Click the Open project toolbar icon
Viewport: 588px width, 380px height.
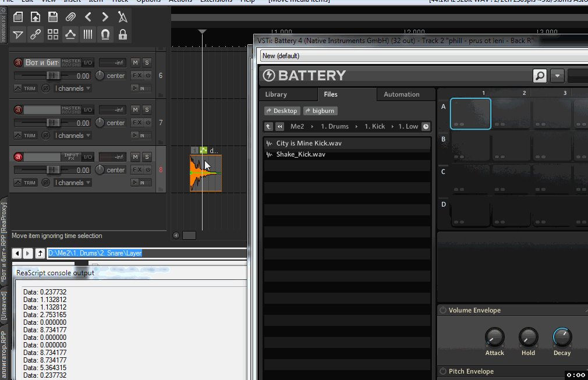(36, 17)
